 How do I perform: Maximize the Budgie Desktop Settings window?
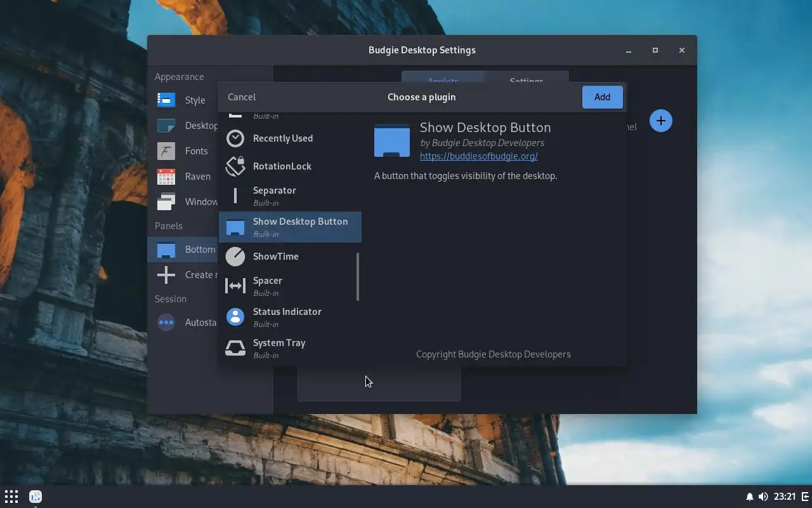tap(655, 50)
